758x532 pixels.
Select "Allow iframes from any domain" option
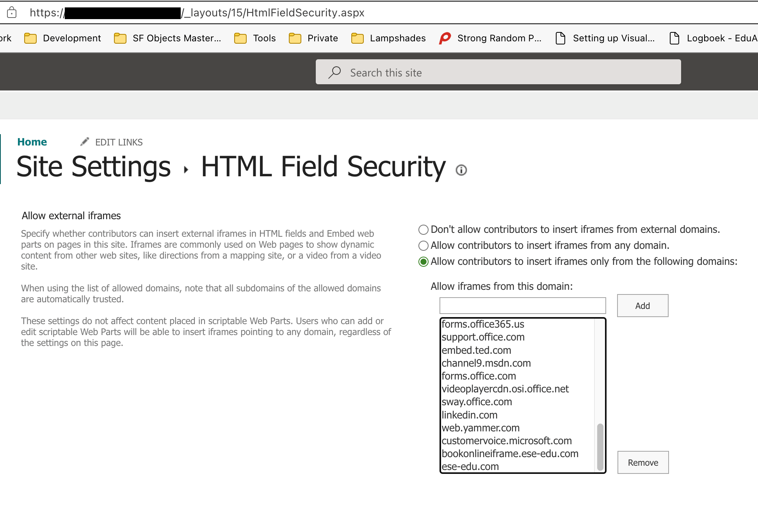pos(423,246)
